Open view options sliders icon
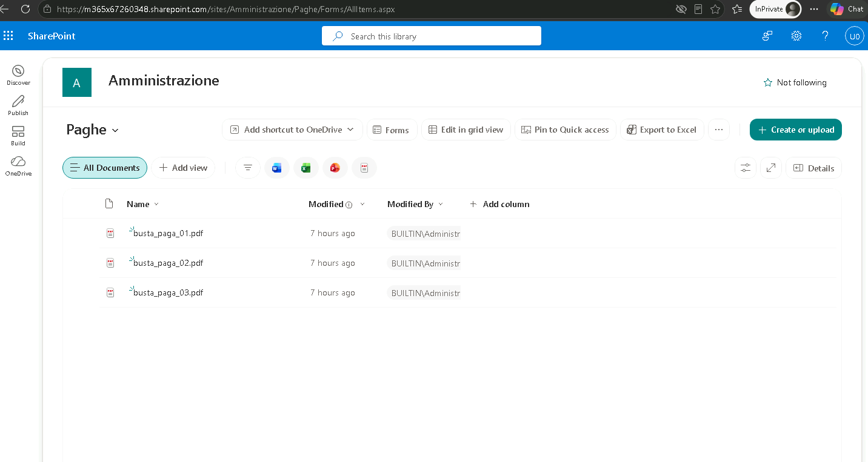This screenshot has width=868, height=462. tap(746, 168)
